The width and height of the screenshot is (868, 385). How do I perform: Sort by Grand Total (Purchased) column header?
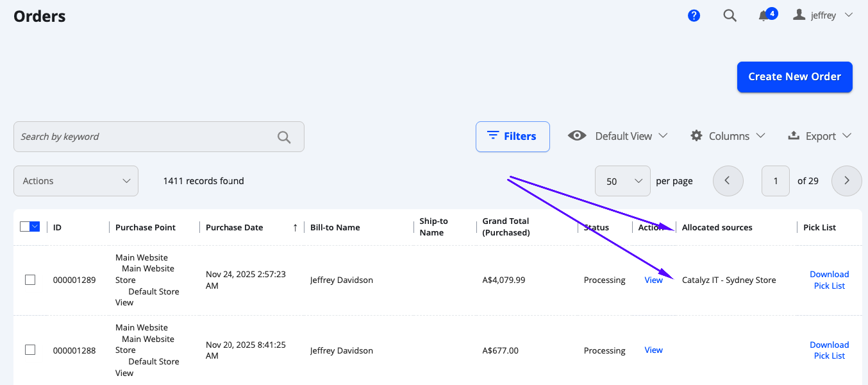(506, 227)
